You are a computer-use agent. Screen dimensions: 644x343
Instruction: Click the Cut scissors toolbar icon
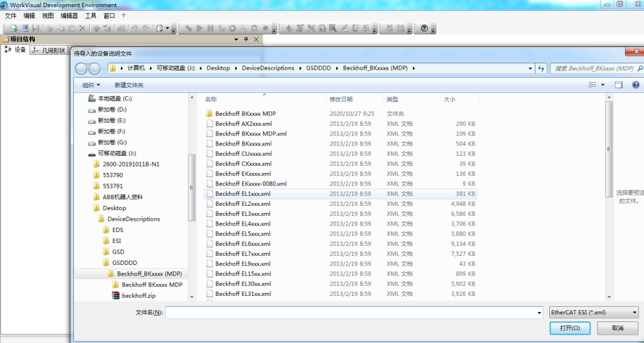coord(49,29)
